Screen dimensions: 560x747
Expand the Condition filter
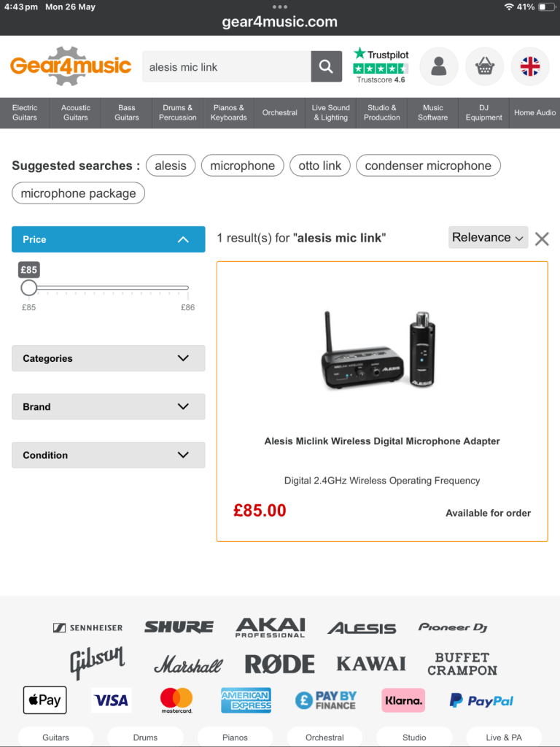click(x=109, y=455)
